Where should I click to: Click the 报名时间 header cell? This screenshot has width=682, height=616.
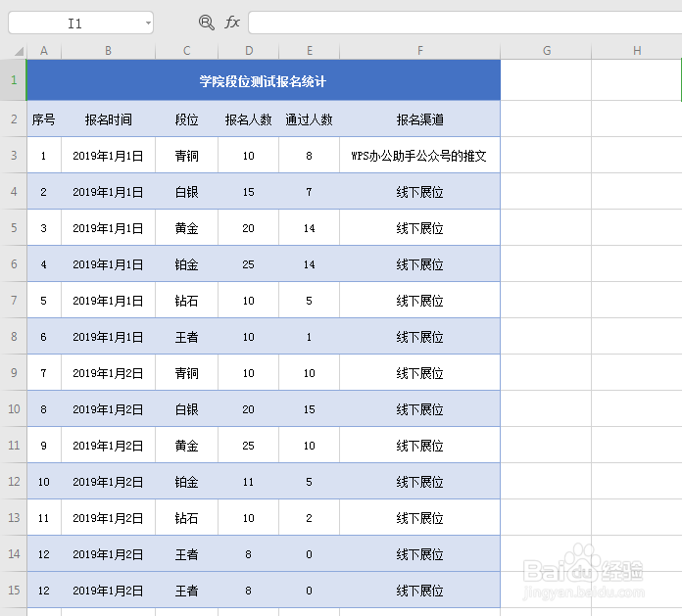click(109, 119)
